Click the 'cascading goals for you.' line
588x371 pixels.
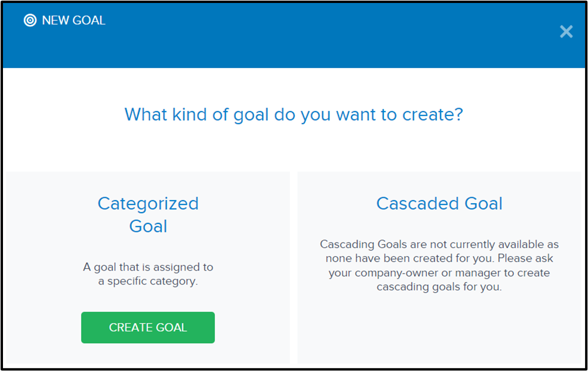(x=439, y=287)
